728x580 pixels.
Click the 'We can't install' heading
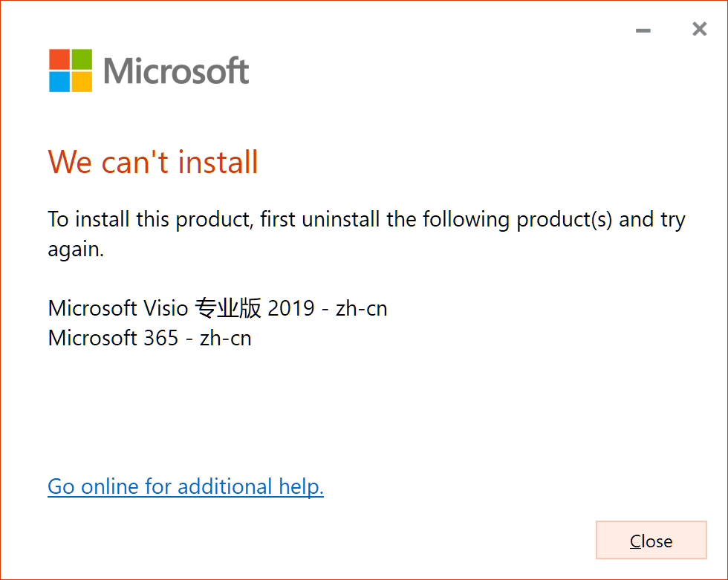pos(152,162)
